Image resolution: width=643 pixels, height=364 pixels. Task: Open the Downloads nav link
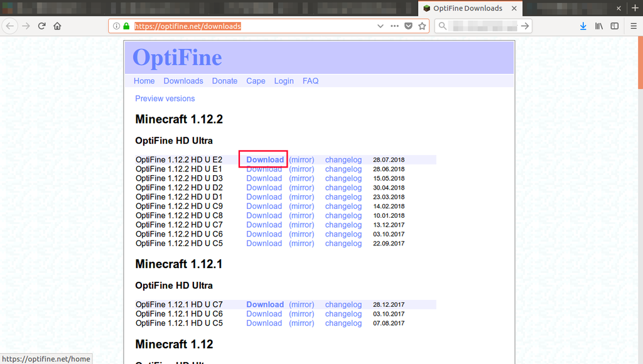[183, 81]
